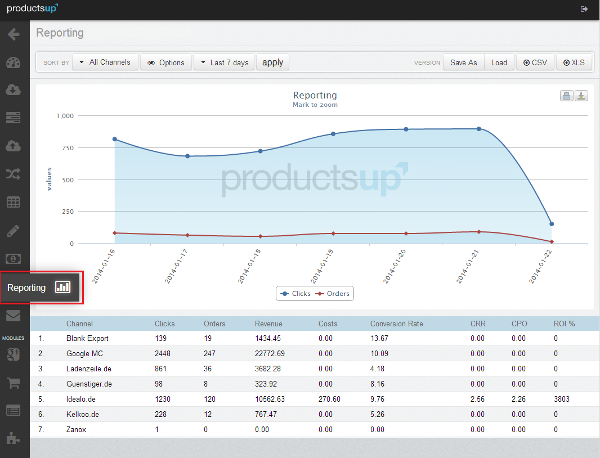Screen dimensions: 600x458
Task: Open the envelope mail sidebar icon
Action: point(13,316)
